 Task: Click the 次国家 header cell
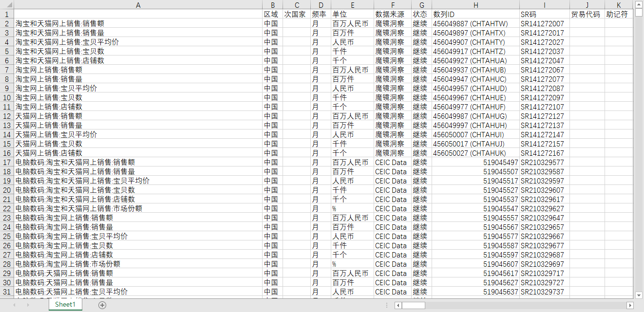point(297,14)
